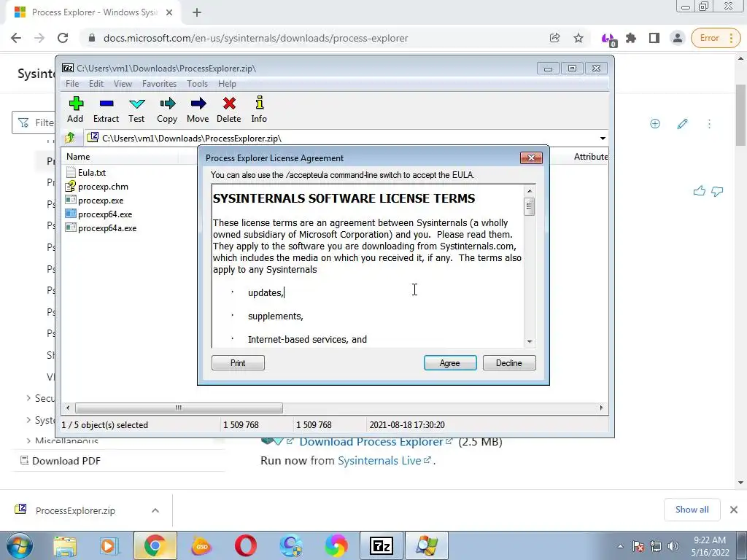Screen dimensions: 747x560
Task: Click the orange Error button in Chrome
Action: click(x=716, y=38)
